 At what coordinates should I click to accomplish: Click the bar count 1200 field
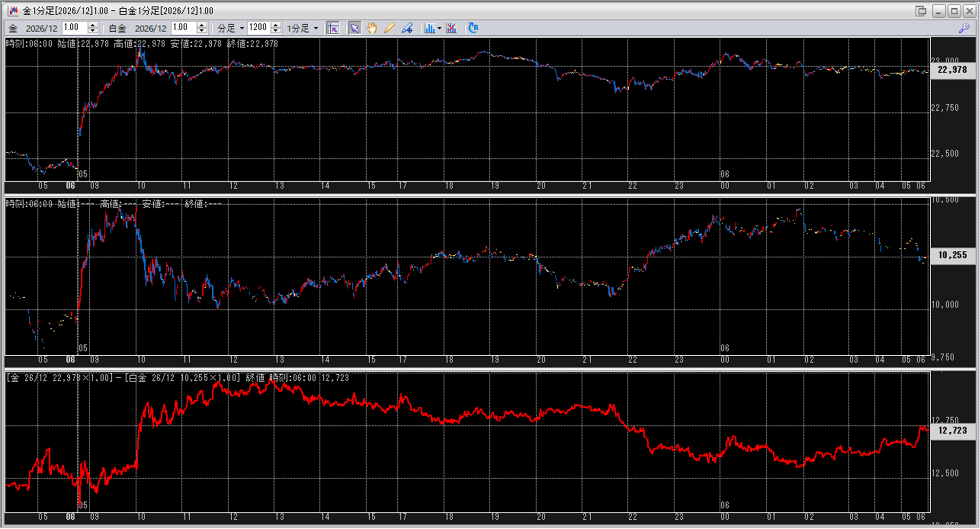coord(259,28)
